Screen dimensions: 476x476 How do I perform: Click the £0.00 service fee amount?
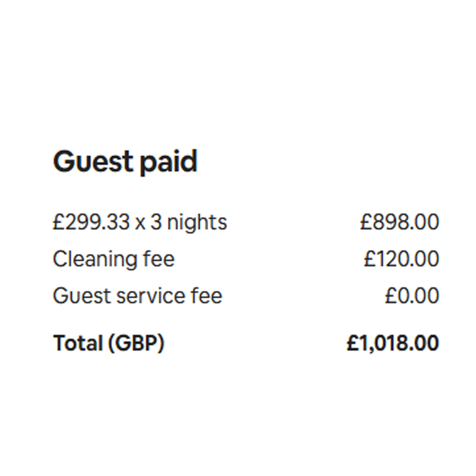(412, 296)
